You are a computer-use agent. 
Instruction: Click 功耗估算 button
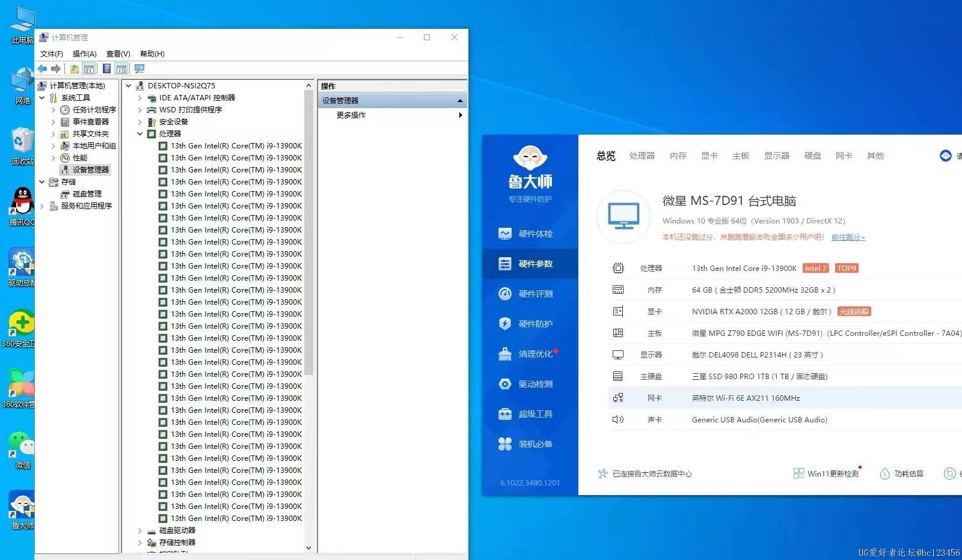pyautogui.click(x=901, y=473)
